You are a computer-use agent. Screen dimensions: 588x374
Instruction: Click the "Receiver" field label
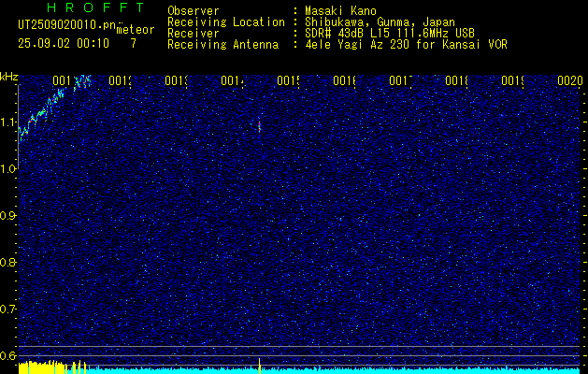coord(194,34)
